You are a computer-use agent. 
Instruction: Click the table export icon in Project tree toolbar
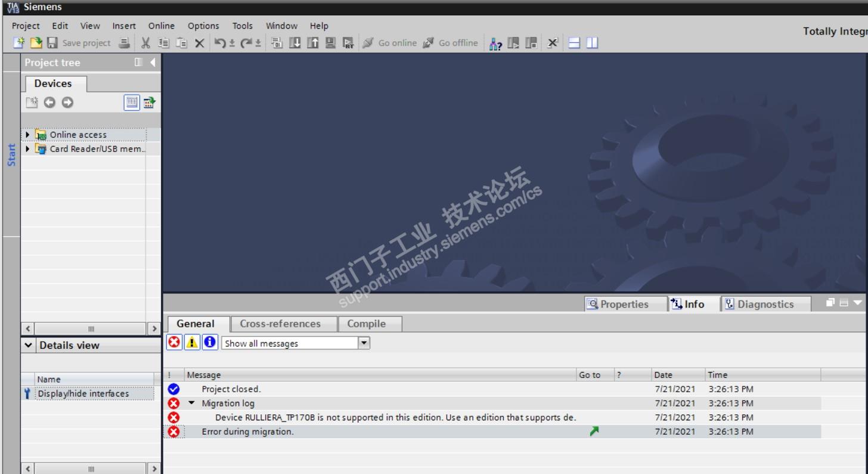tap(149, 103)
